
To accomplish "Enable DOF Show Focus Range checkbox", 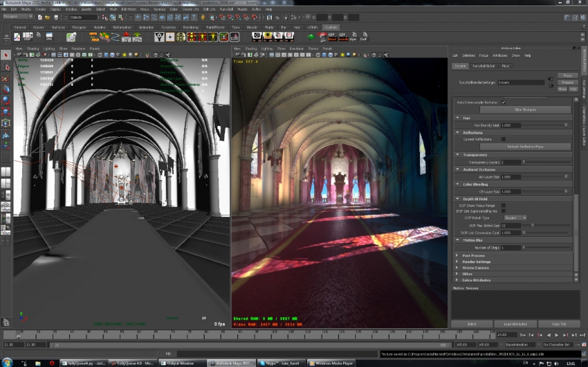I will coord(503,206).
